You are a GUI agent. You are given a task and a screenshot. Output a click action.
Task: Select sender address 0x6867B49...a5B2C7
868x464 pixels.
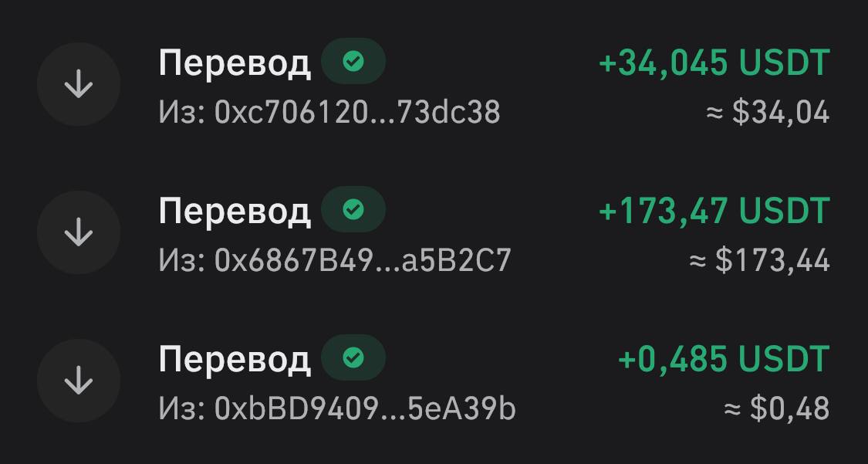pyautogui.click(x=363, y=261)
